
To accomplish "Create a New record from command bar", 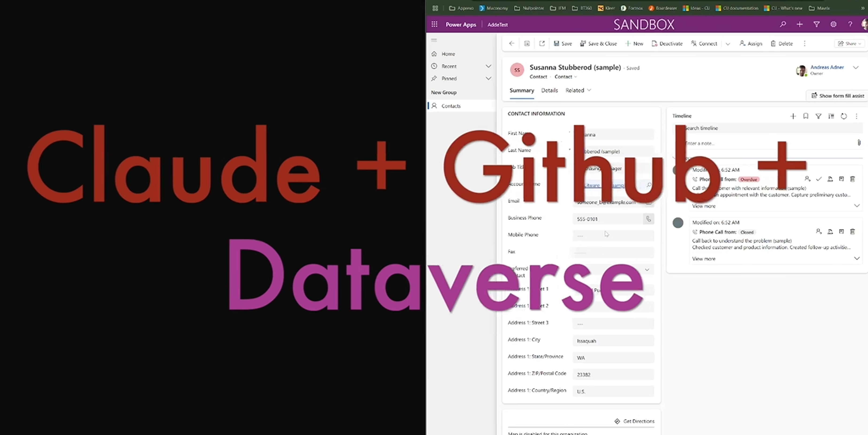I will (x=634, y=44).
